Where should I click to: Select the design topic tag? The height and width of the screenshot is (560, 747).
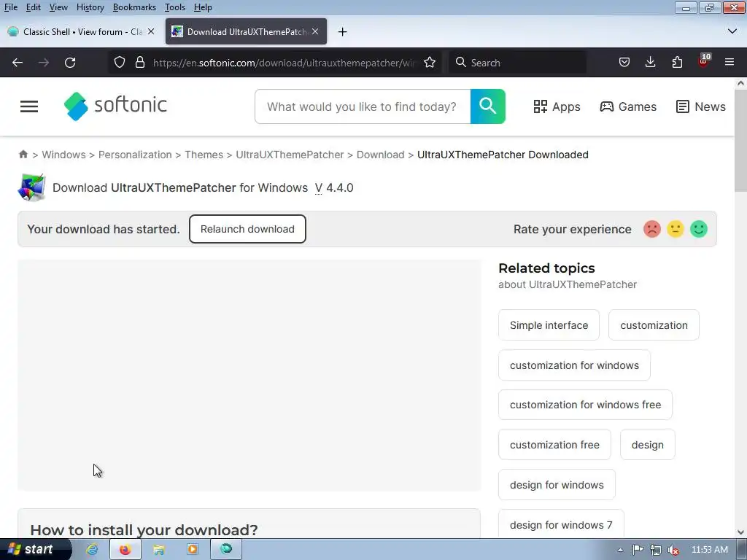click(x=648, y=445)
